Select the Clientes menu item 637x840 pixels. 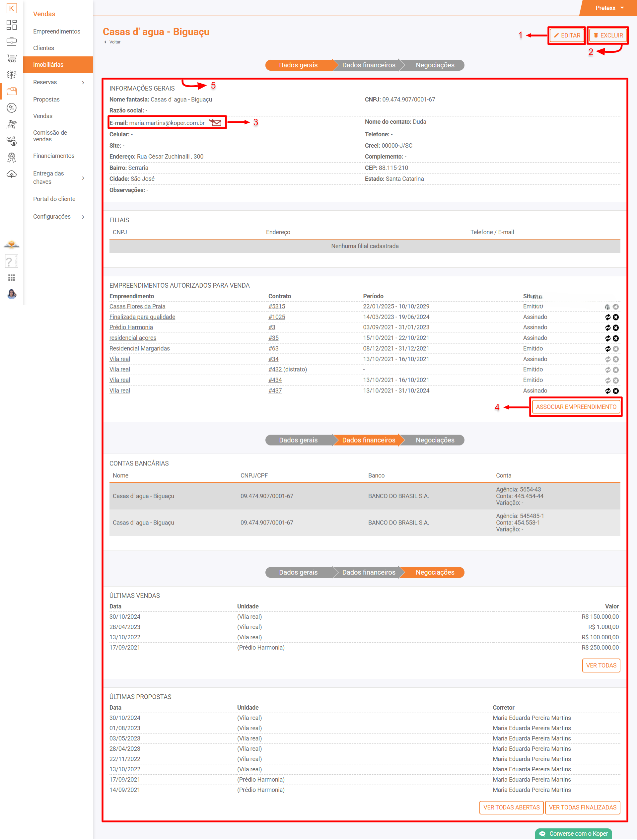coord(43,48)
